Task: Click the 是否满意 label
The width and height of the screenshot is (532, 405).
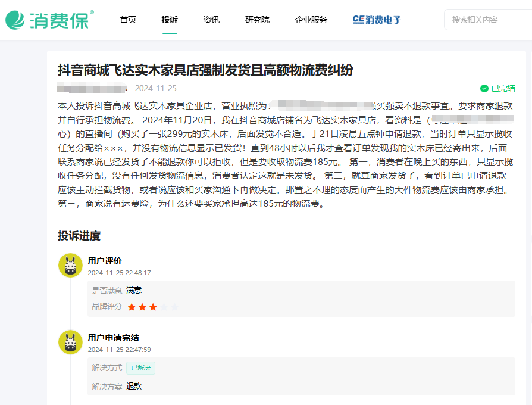Action: pos(107,291)
